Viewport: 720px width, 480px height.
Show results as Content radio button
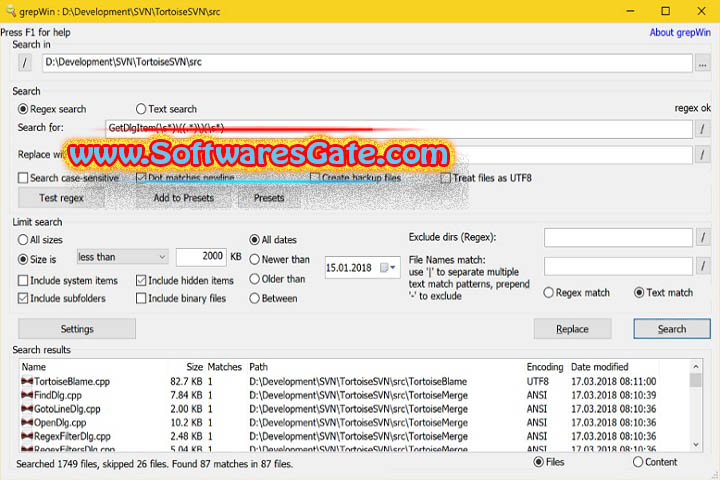pos(638,462)
